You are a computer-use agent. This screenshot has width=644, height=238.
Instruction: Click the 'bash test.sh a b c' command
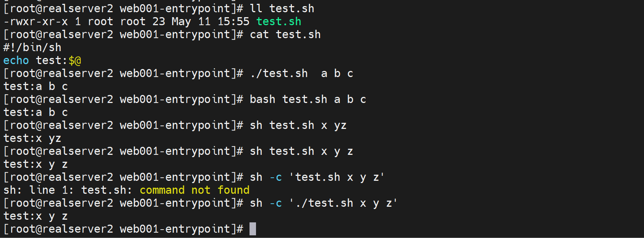click(x=308, y=100)
